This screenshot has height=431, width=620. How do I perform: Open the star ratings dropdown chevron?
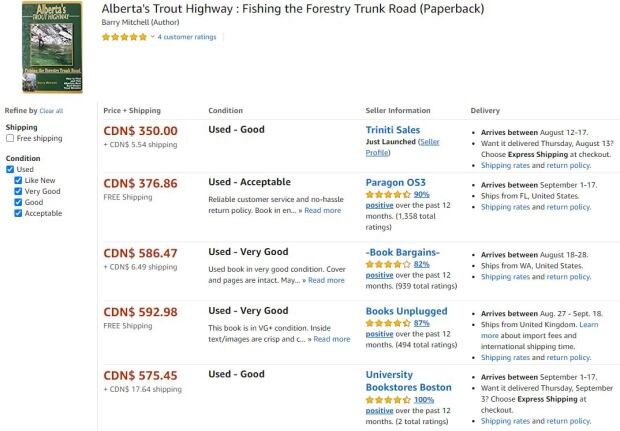[152, 37]
